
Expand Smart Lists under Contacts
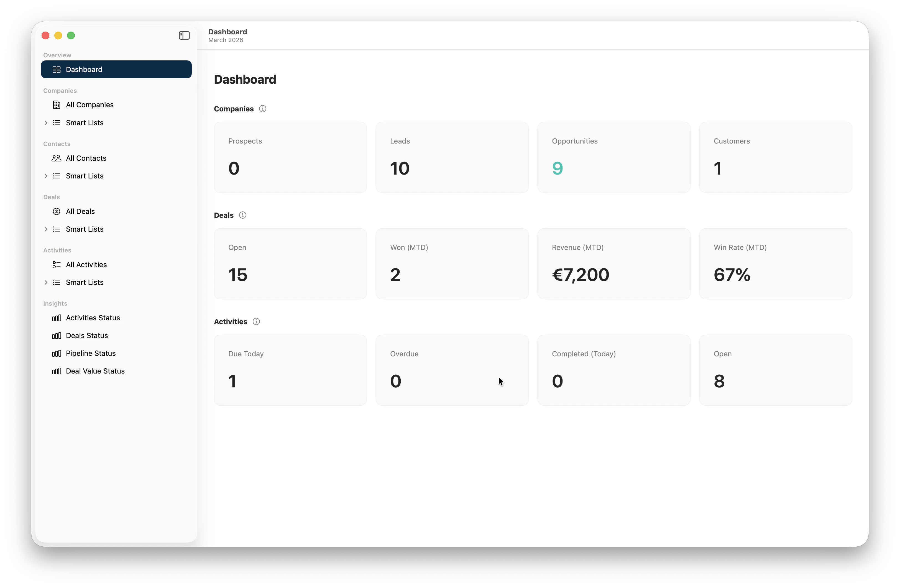tap(46, 176)
